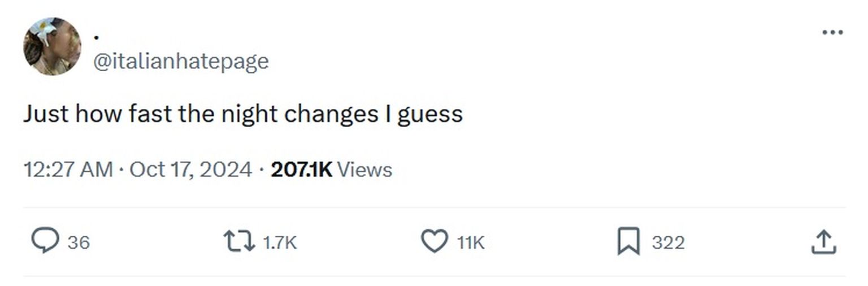Click the word "Just" starting the post

tap(45, 114)
